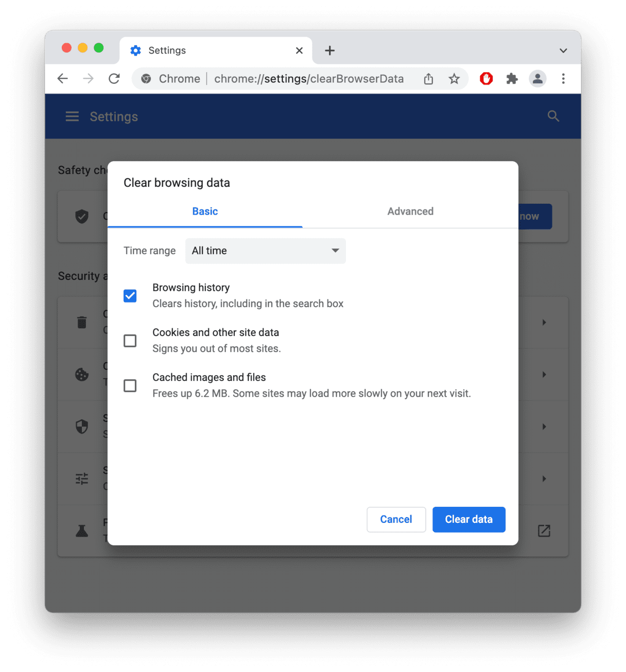Click the site settings sliders icon
The width and height of the screenshot is (626, 672).
point(82,479)
